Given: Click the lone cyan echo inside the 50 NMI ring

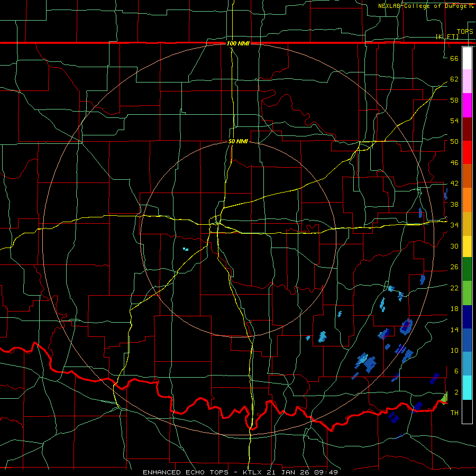Looking at the screenshot, I should pyautogui.click(x=186, y=249).
